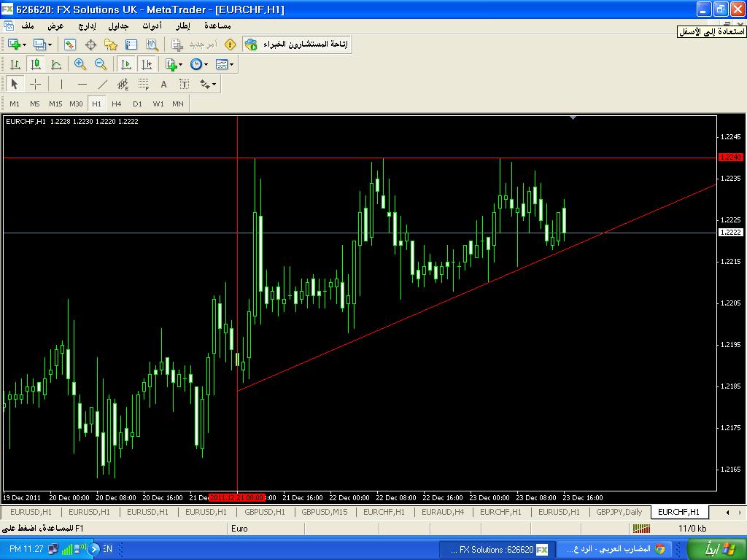Open the Indicators list dropdown
The image size is (747, 560).
tap(174, 64)
